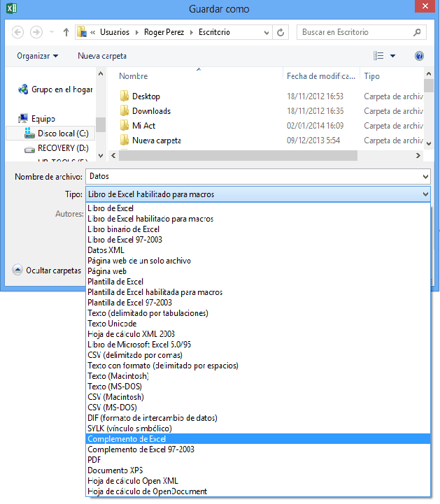Viewport: 440px width, 504px height.
Task: Click the Downloads folder icon
Action: 125,111
